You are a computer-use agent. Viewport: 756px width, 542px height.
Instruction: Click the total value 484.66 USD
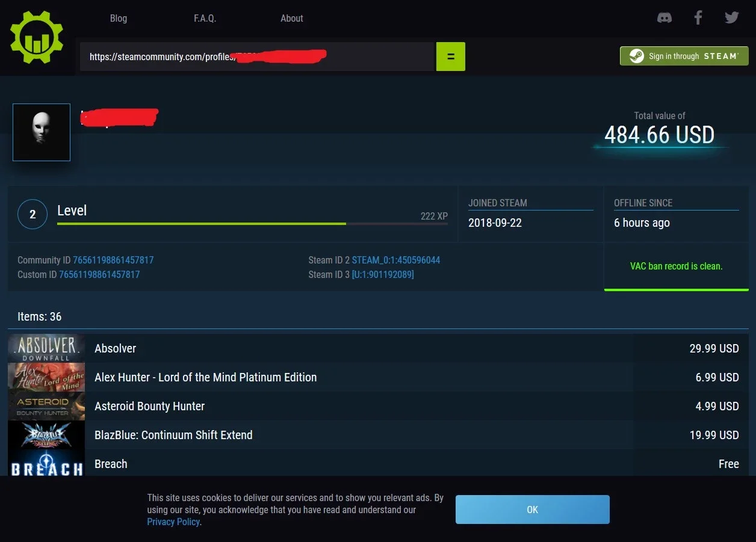(660, 135)
